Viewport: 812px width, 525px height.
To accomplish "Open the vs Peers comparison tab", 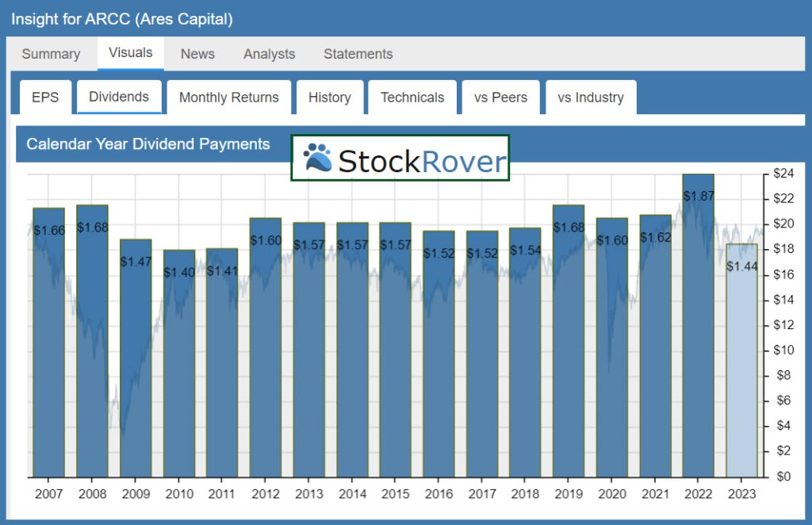I will coord(500,98).
